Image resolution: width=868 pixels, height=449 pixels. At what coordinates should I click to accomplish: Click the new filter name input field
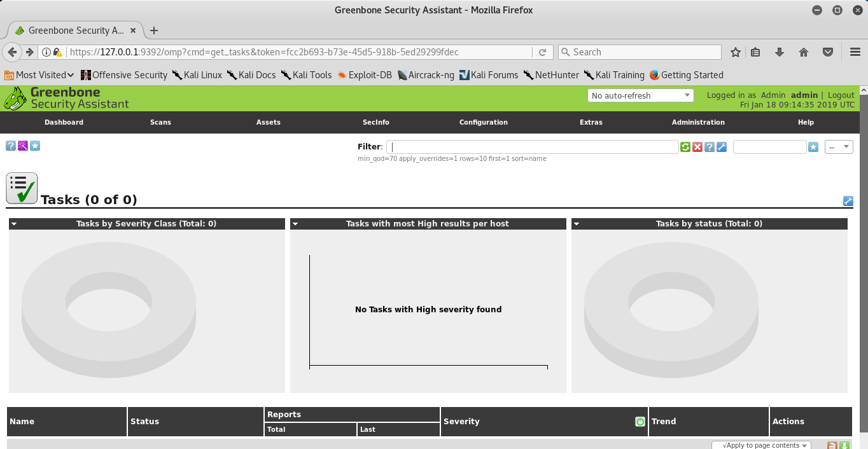click(770, 147)
